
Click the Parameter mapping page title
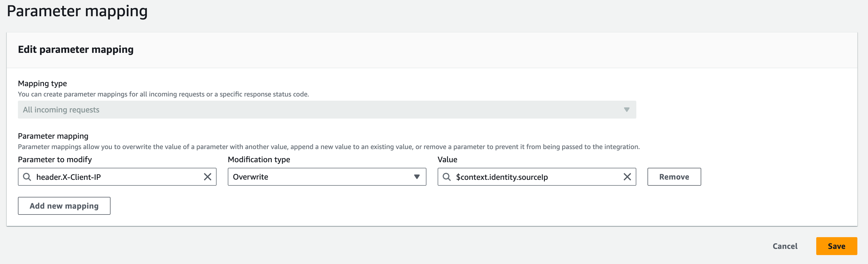77,11
